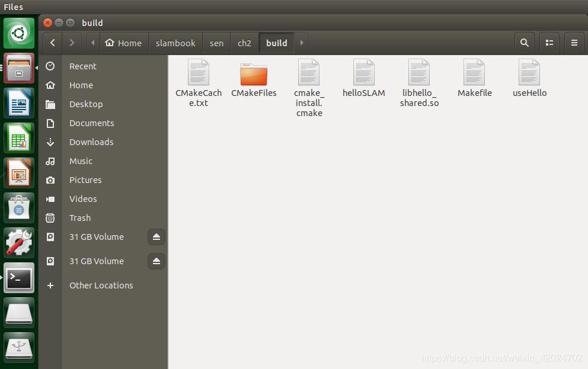
Task: Jump to the sen path segment
Action: (216, 43)
